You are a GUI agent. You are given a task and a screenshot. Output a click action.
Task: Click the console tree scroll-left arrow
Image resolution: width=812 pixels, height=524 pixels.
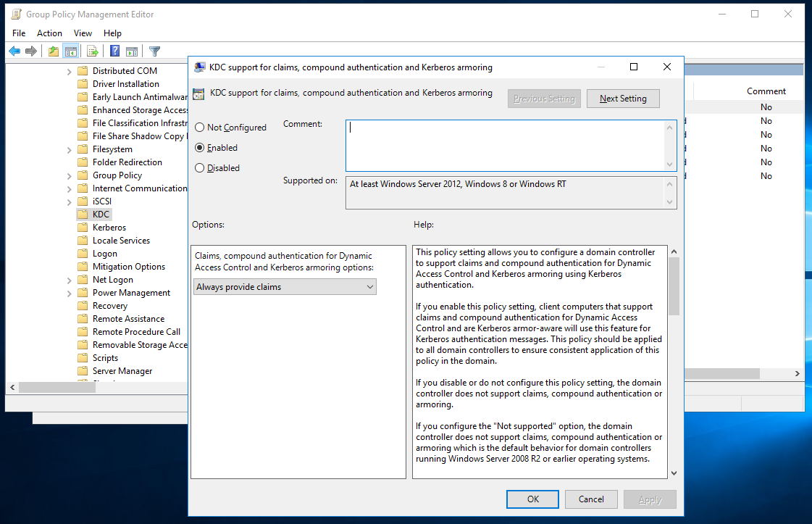[12, 388]
